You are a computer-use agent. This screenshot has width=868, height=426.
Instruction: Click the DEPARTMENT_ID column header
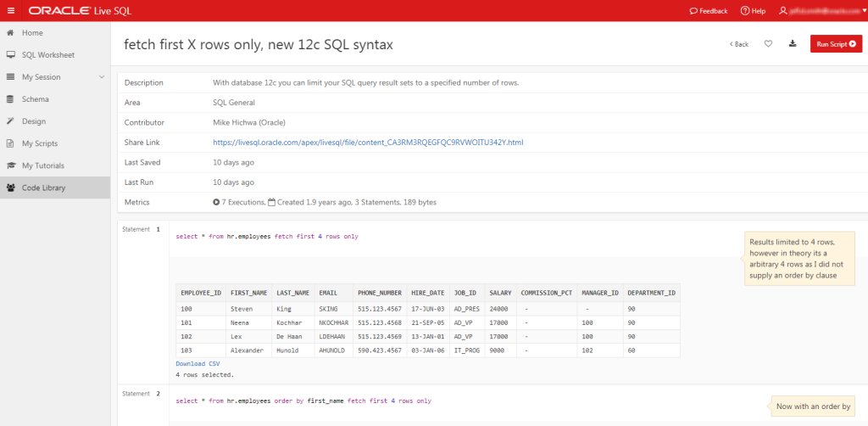[652, 293]
